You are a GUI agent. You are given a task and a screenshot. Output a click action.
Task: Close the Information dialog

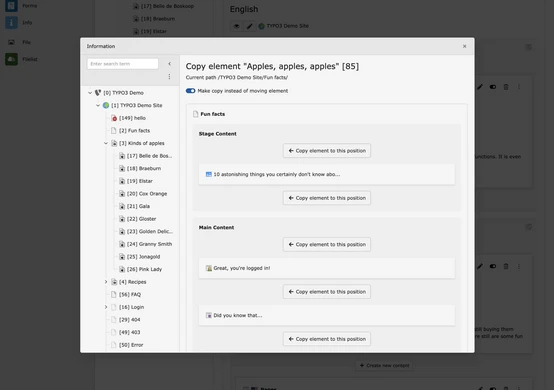(x=465, y=46)
